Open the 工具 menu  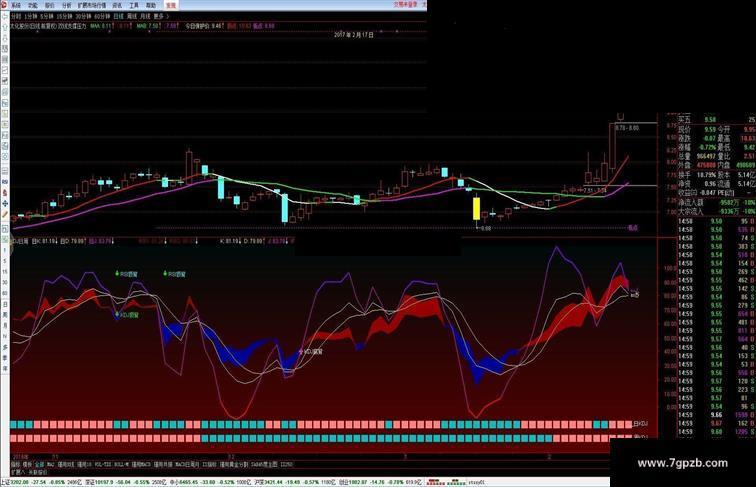(134, 5)
